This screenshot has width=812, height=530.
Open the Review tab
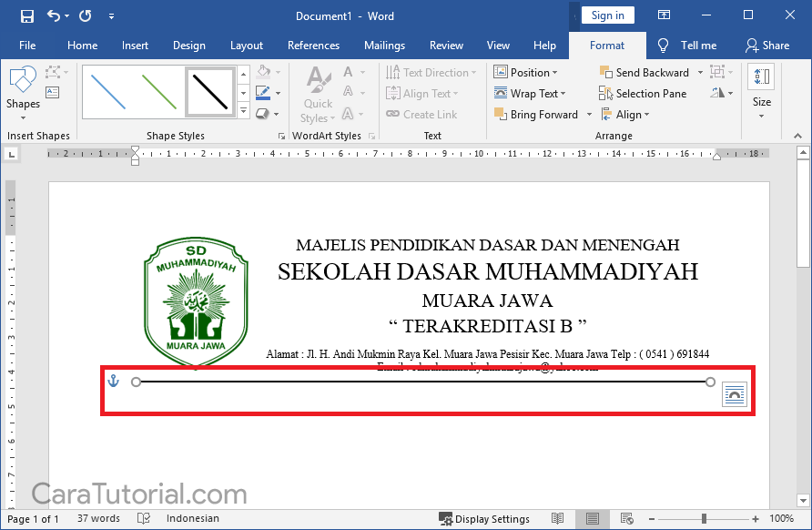[446, 46]
